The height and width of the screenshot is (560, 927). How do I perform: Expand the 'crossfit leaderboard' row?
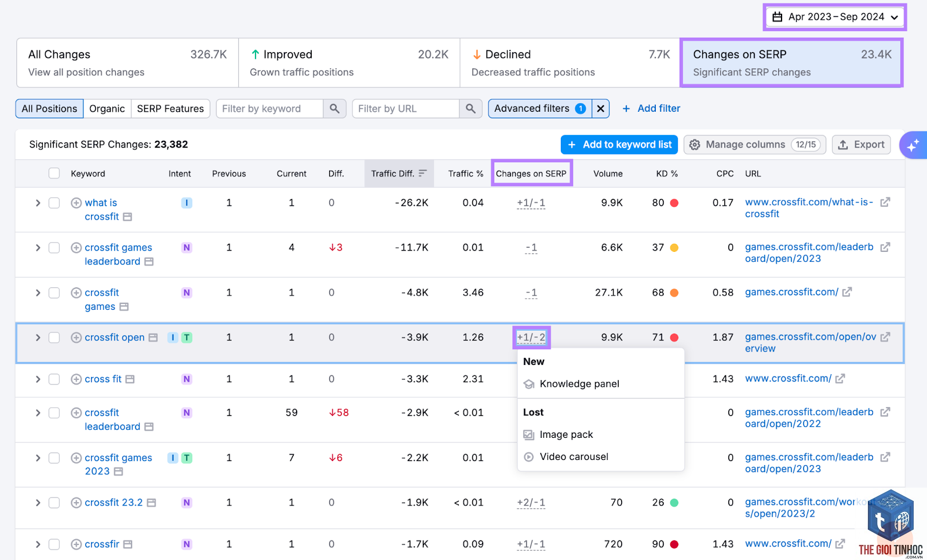tap(38, 413)
